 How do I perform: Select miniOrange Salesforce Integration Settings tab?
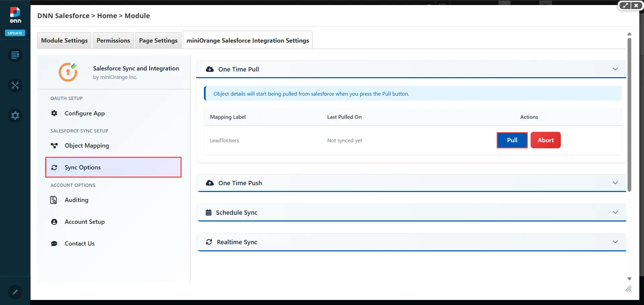tap(248, 40)
